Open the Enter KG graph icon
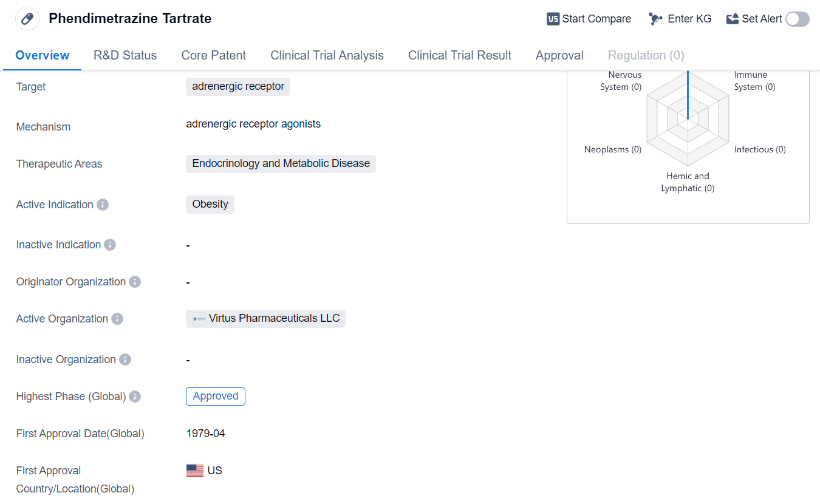The image size is (820, 504). (x=655, y=19)
